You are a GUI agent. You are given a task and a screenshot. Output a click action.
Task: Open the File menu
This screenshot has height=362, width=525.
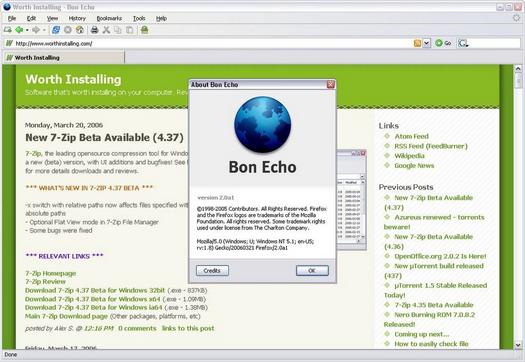(12, 18)
